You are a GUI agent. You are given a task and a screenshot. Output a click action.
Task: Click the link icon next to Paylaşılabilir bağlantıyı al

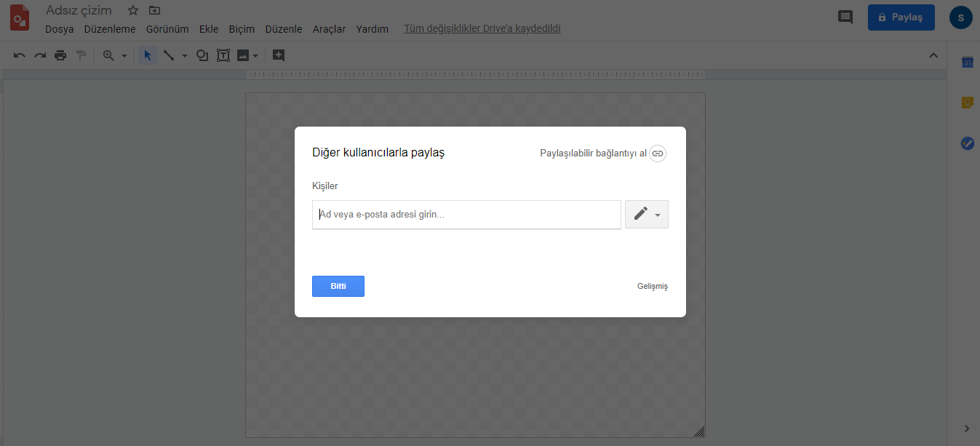click(x=658, y=154)
